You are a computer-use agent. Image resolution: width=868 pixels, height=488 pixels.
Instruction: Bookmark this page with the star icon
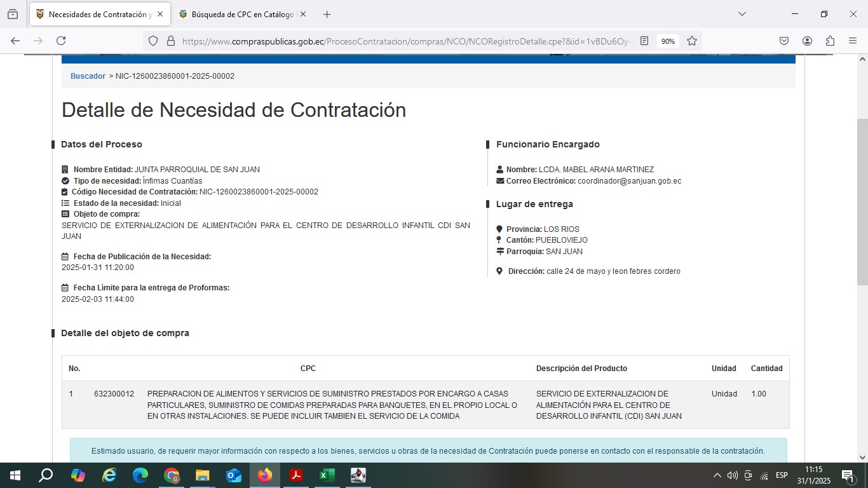tap(692, 41)
